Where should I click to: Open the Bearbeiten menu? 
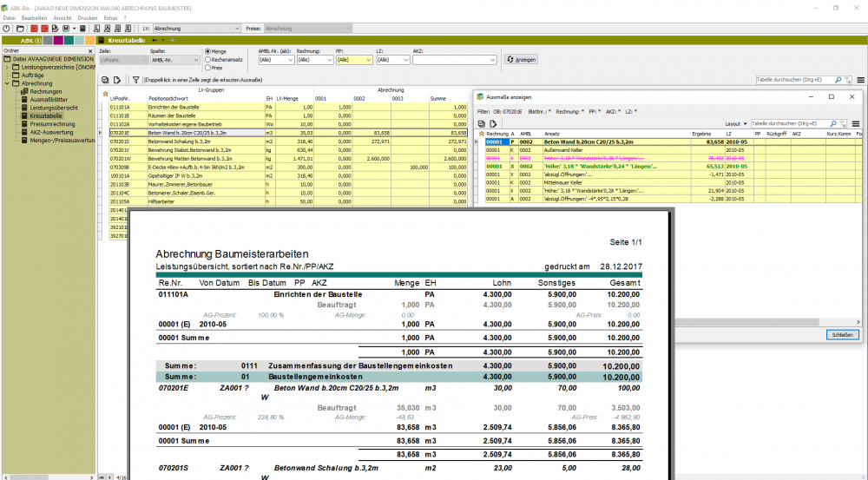(x=35, y=18)
